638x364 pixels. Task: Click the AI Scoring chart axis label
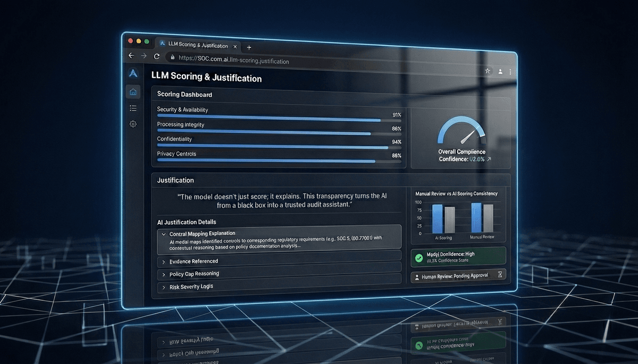[442, 238]
